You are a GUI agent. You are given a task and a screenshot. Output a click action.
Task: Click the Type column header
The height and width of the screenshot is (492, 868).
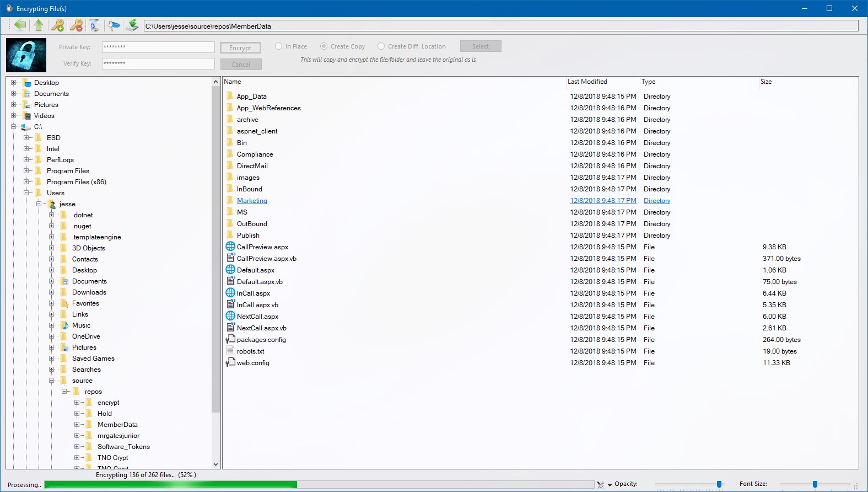pos(699,82)
